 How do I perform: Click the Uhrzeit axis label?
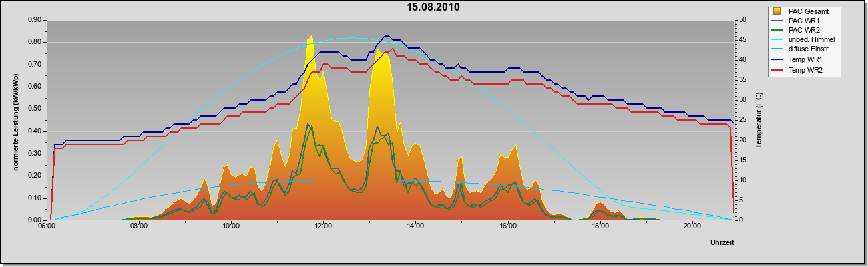click(722, 243)
